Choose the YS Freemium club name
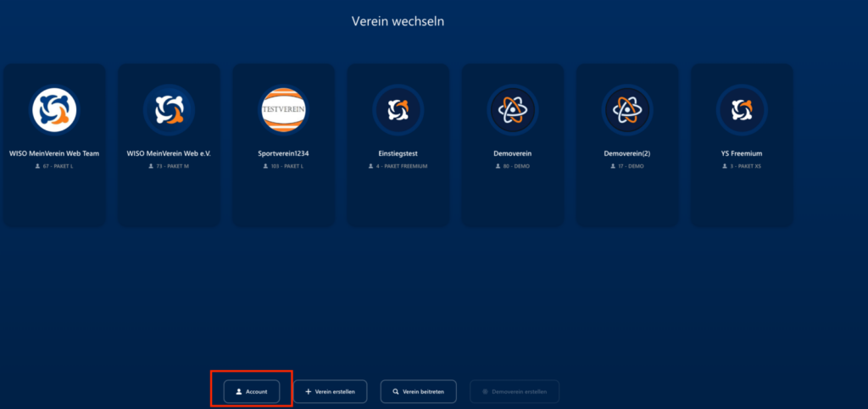 tap(742, 153)
